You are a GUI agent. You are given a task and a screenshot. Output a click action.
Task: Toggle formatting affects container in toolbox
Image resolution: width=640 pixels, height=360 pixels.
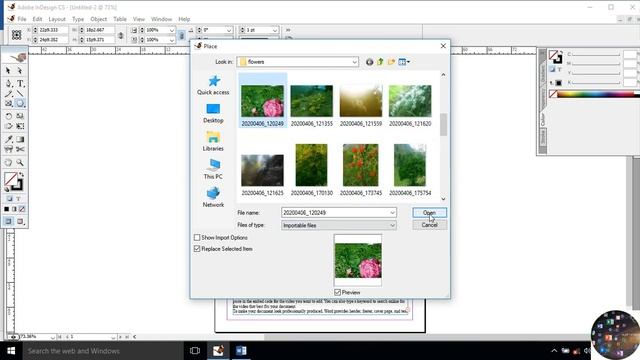coord(9,199)
